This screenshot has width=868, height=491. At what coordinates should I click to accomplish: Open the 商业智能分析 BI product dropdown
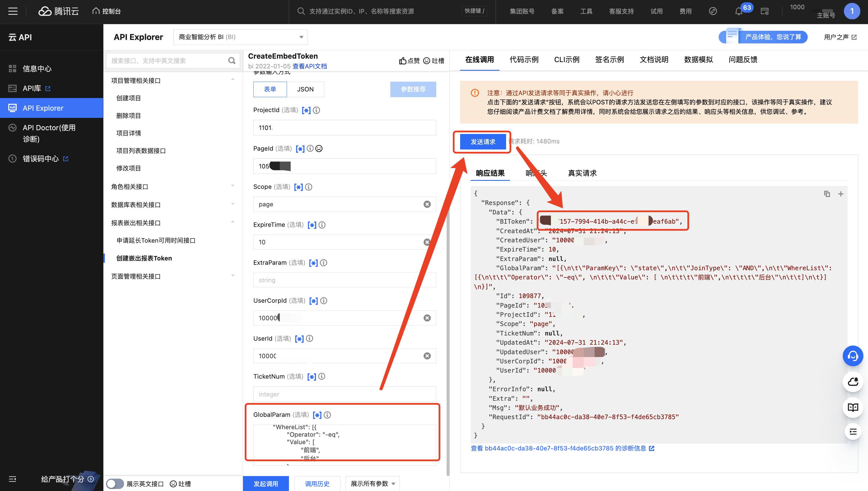coord(241,37)
